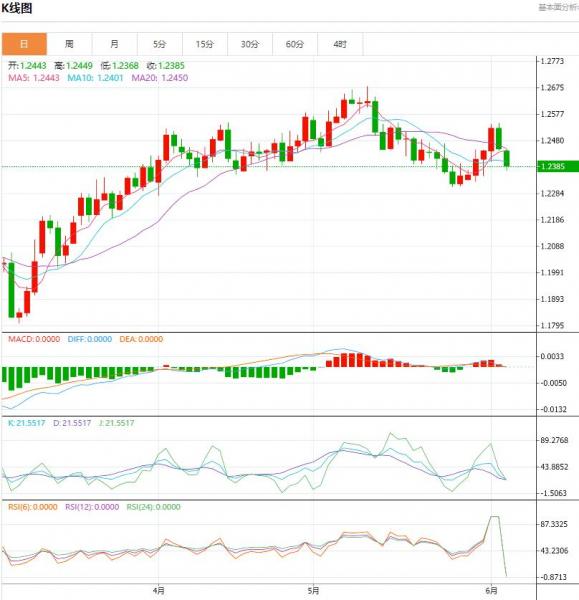Screen dimensions: 579x600
Task: Click the RSI(6) indicator label
Action: 33,507
